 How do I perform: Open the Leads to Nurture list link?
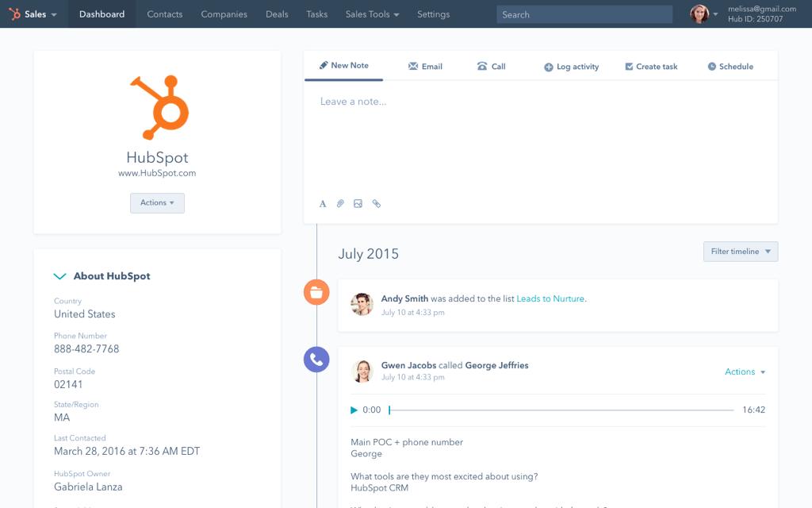[550, 298]
